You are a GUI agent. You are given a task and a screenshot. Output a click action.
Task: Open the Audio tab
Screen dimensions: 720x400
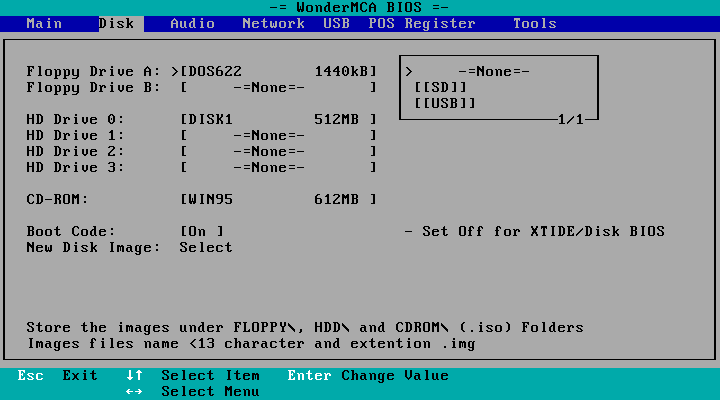pyautogui.click(x=192, y=23)
